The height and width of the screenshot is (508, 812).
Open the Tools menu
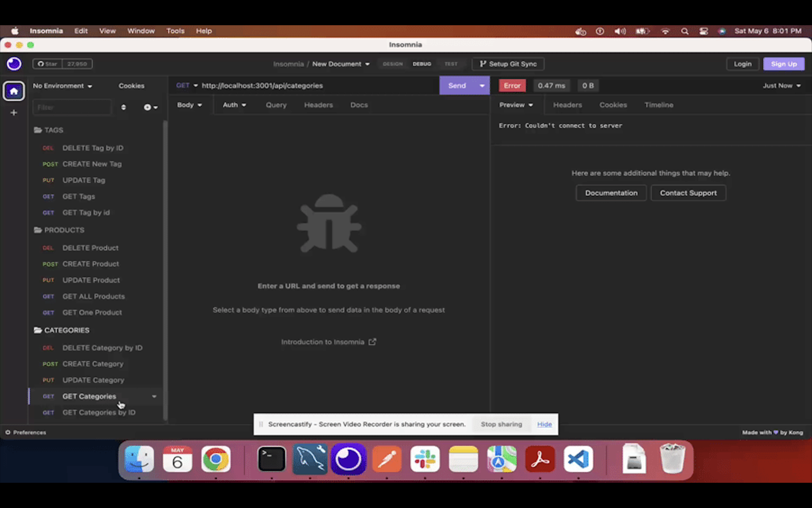tap(175, 31)
